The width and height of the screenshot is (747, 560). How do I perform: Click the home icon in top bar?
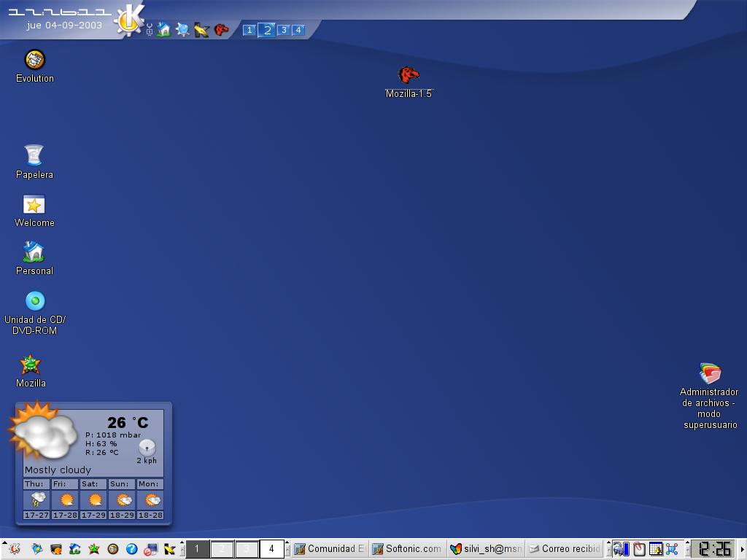pyautogui.click(x=164, y=29)
